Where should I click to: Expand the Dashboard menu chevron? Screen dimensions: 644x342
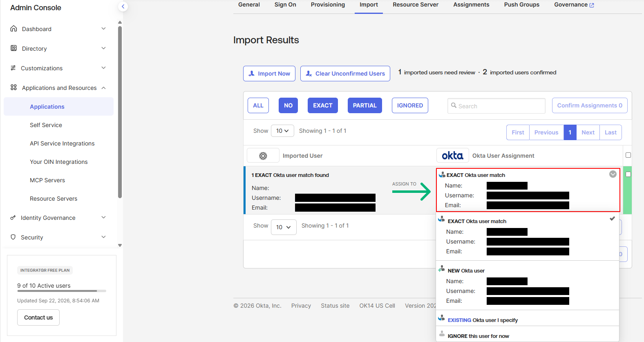(x=103, y=29)
